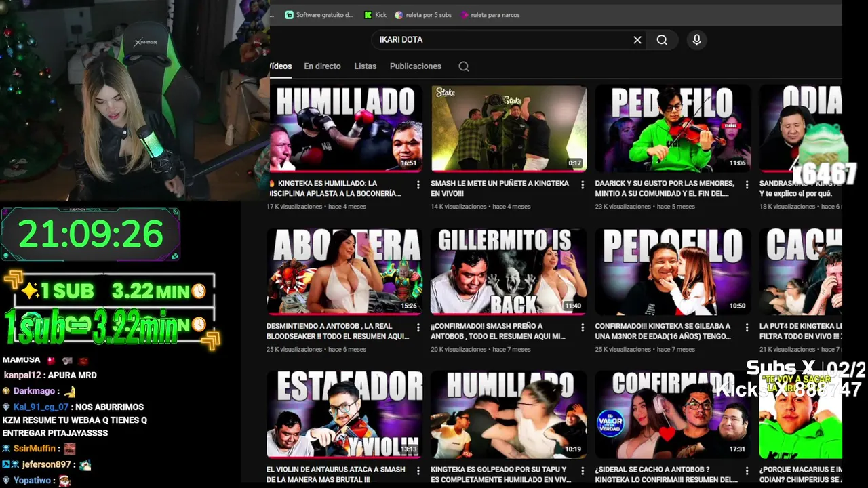This screenshot has width=868, height=488.
Task: Open title SMASH LE METE UN PUÑETE
Action: coord(500,188)
